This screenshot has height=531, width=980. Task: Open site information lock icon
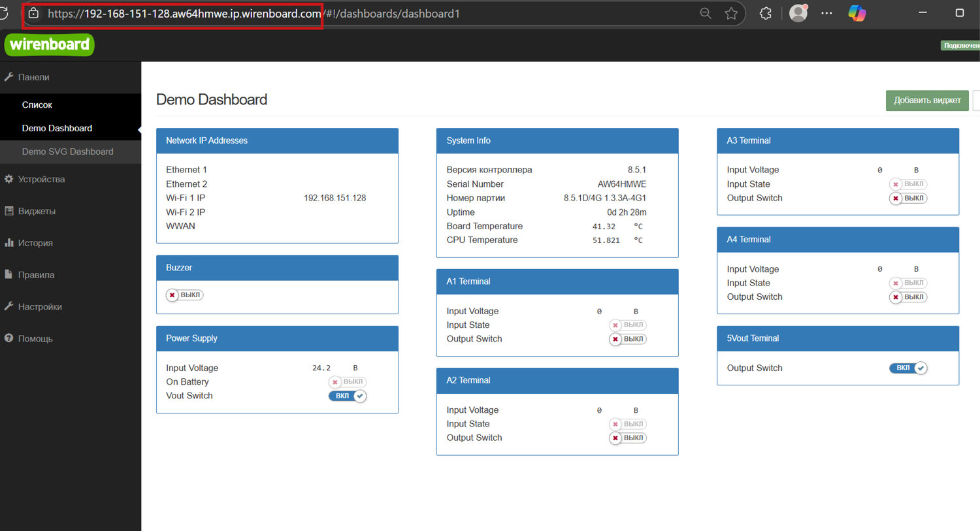click(x=33, y=13)
